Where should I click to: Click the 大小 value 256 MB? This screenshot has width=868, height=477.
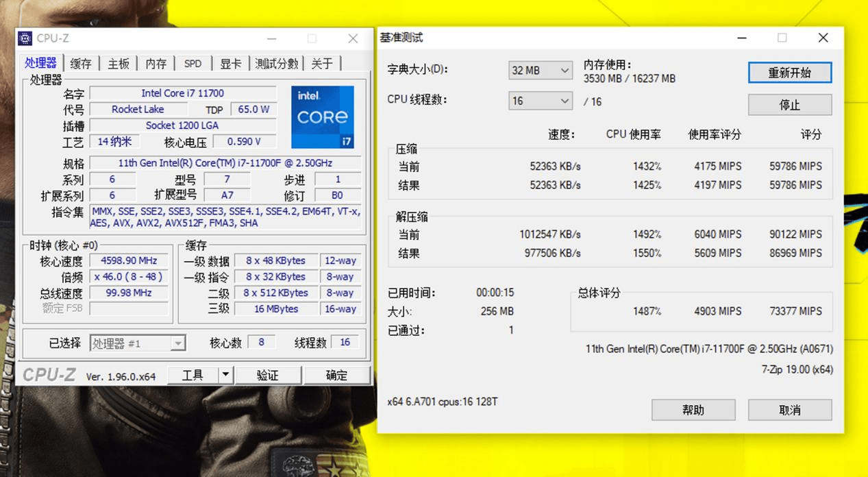point(497,311)
